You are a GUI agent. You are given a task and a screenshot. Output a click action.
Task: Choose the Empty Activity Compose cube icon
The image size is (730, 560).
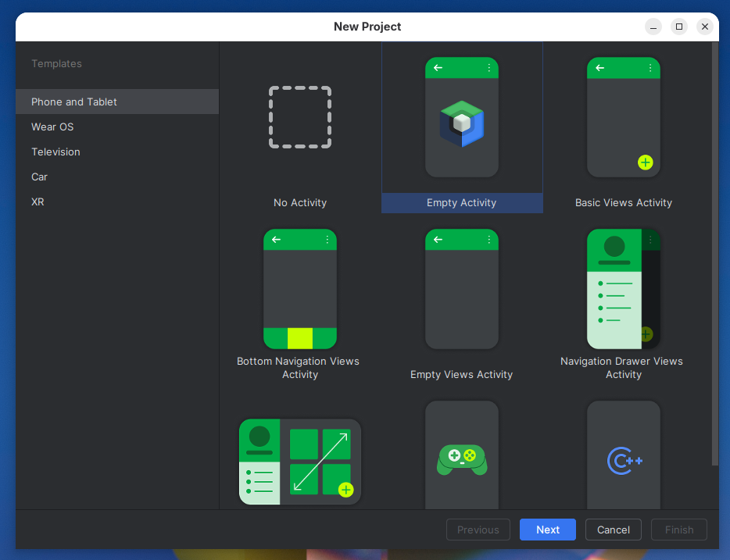tap(462, 123)
